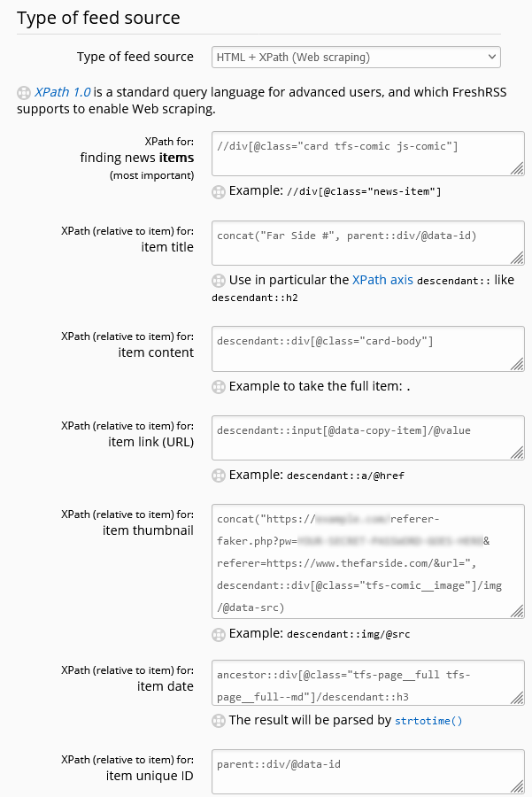Viewport: 532px width, 797px height.
Task: Click the finding news items XPath field
Action: [x=366, y=152]
